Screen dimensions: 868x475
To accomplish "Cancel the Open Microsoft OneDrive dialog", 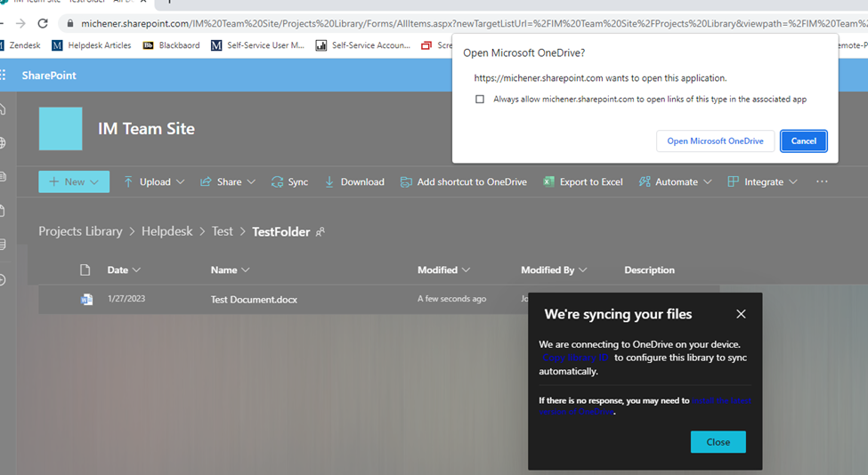I will 804,141.
